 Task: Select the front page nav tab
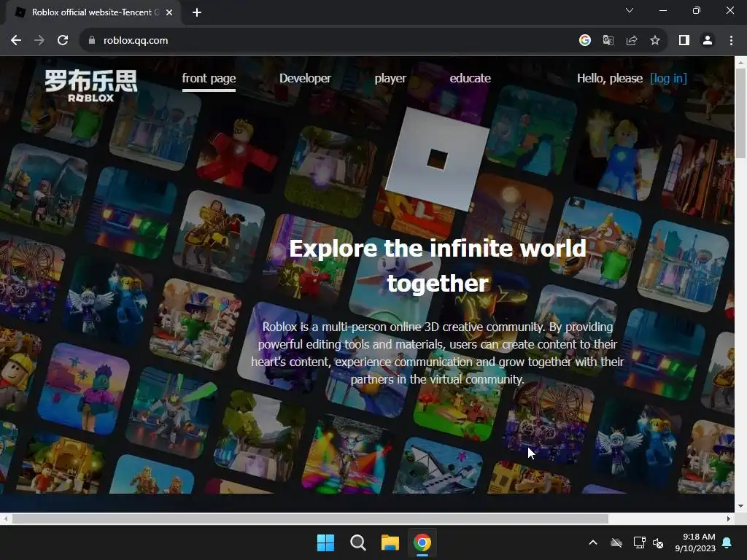pyautogui.click(x=209, y=79)
